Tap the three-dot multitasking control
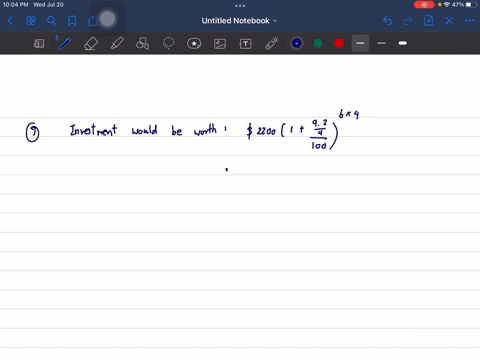Screen dimensions: 480x360 (240, 6)
